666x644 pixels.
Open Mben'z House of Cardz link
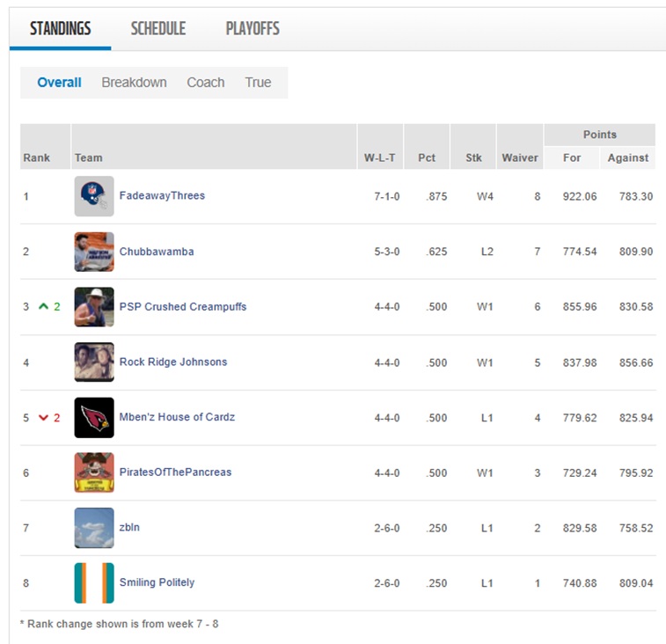[x=177, y=417]
